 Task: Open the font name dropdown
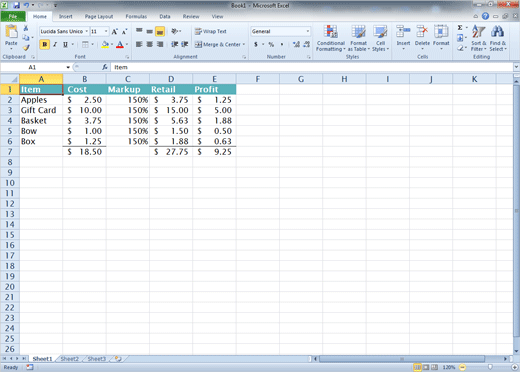pyautogui.click(x=87, y=31)
